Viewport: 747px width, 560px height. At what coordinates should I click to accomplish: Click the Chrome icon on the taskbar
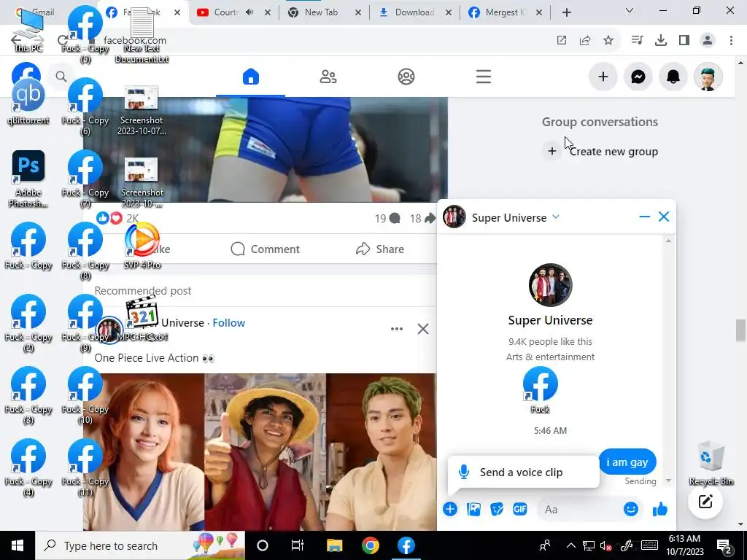(370, 545)
